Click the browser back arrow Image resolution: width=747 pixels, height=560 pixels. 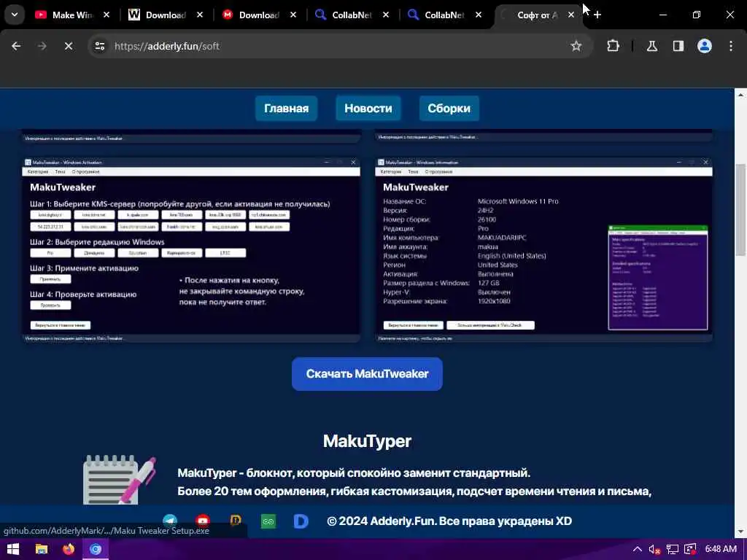[16, 46]
